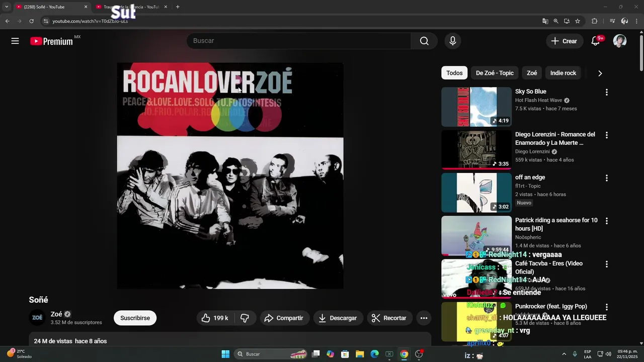Select the Zoé filter chip
The image size is (644, 362).
tap(532, 73)
